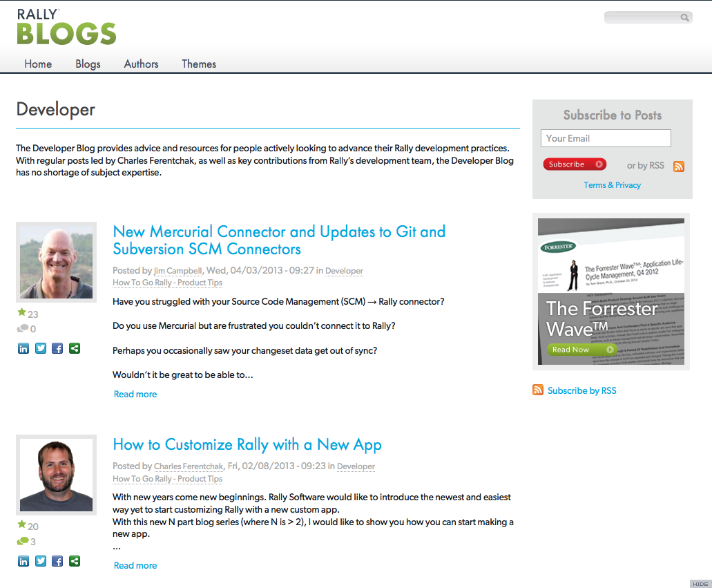Click LinkedIn share icon on Mercurial post
Viewport: 712px width, 588px height.
(23, 348)
